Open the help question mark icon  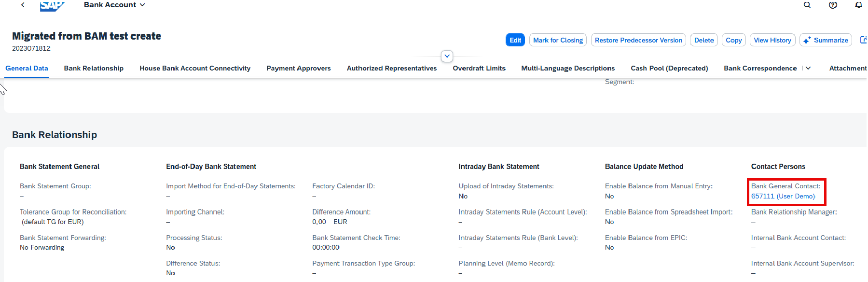(833, 5)
